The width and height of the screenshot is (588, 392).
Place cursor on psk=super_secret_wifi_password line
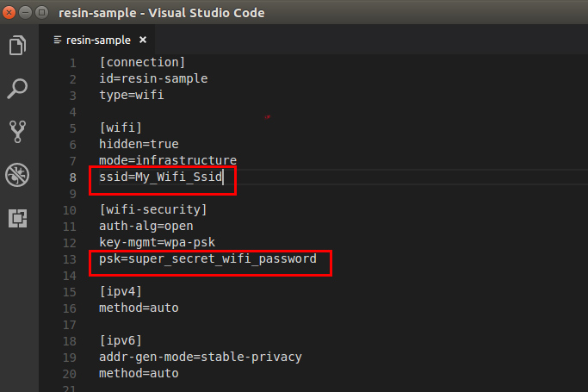click(207, 258)
